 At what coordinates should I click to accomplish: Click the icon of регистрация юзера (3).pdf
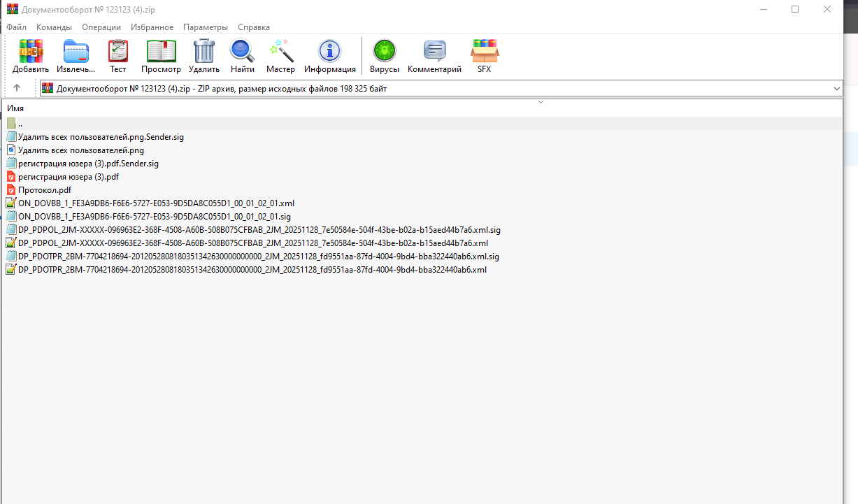click(x=11, y=177)
